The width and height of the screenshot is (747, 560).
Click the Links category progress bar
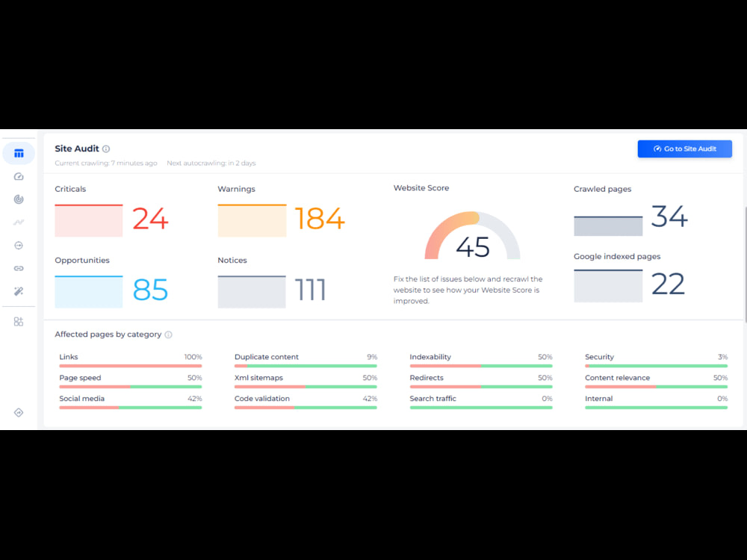point(131,366)
